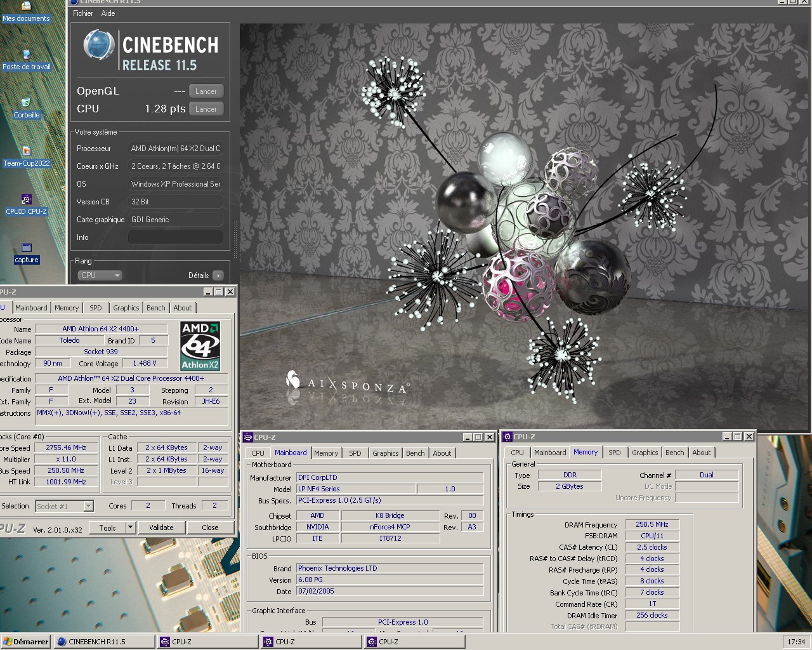
Task: Open CPU tab in Memory window
Action: pos(518,453)
